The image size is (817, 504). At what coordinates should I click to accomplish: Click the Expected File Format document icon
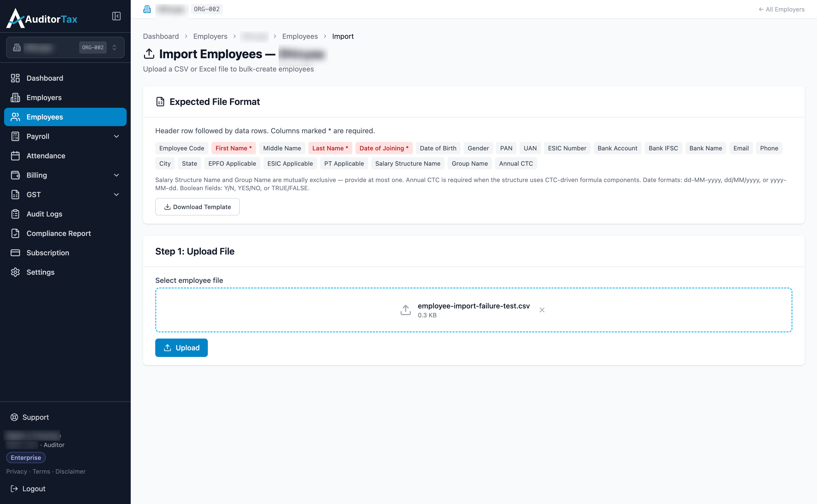pos(160,102)
